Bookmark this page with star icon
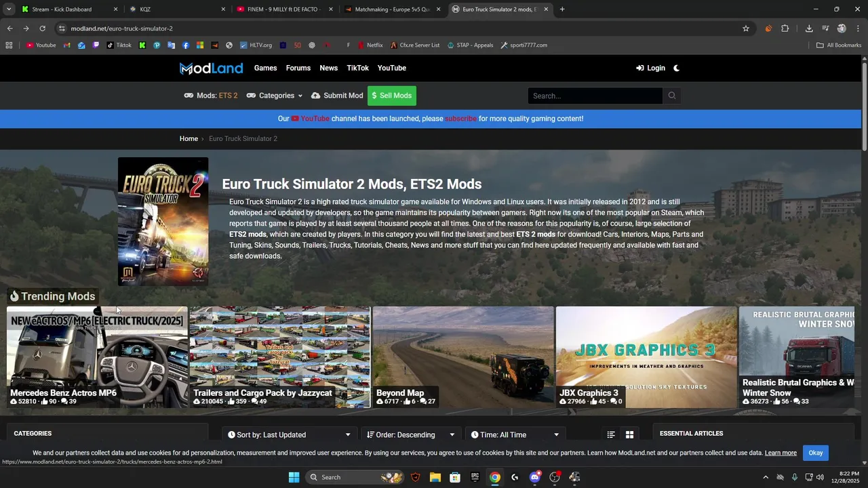 pyautogui.click(x=746, y=28)
